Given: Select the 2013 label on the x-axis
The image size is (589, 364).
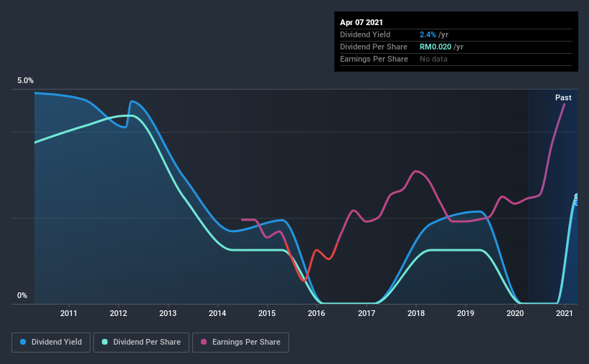Looking at the screenshot, I should click(168, 313).
